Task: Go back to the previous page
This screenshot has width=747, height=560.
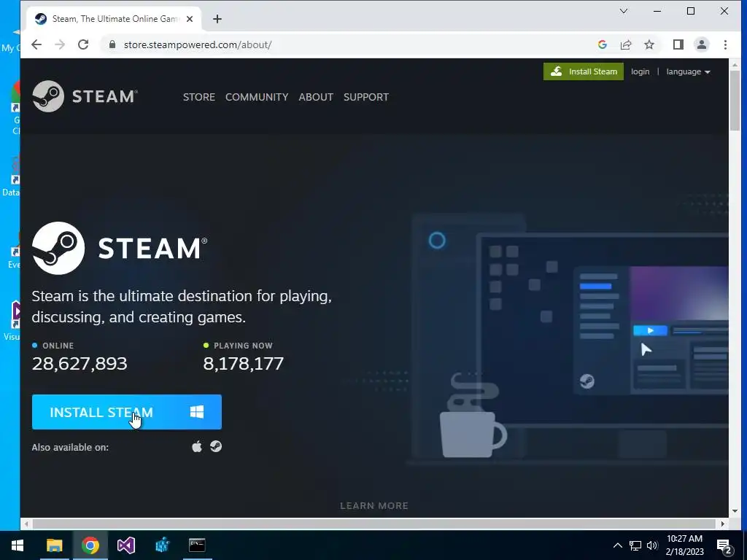Action: (x=36, y=44)
